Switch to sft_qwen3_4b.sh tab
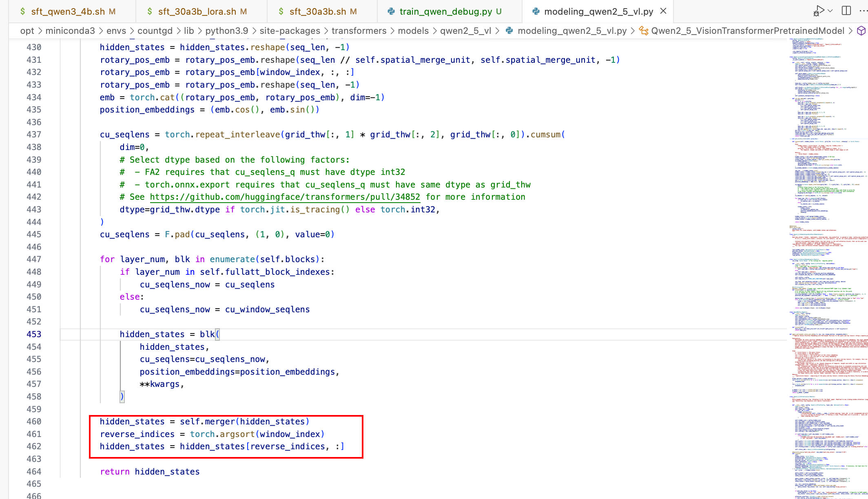Screen dimensions: 868x499 [x=68, y=11]
